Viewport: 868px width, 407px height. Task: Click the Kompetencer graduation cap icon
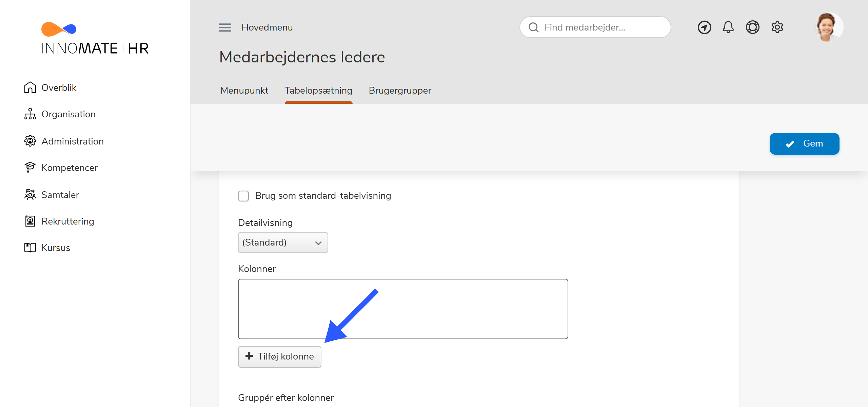(30, 168)
